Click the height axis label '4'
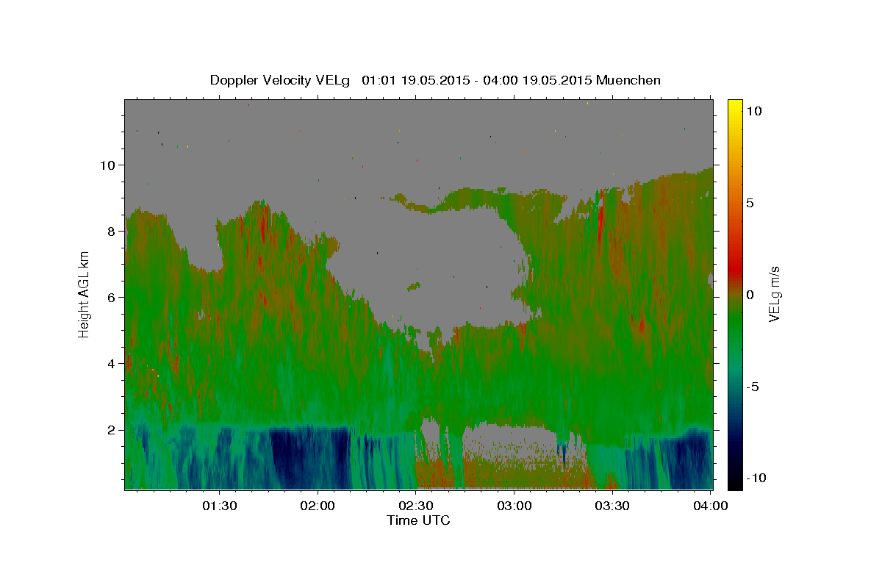The width and height of the screenshot is (882, 588). [112, 364]
